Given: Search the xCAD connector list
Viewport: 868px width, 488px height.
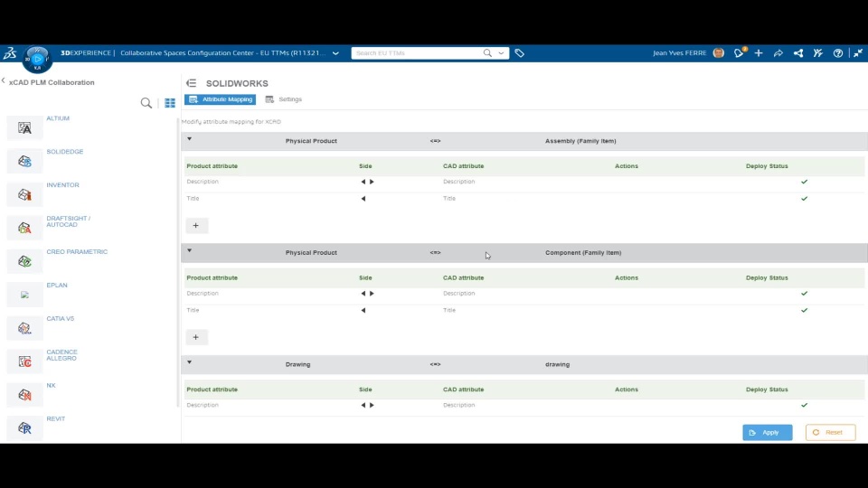Looking at the screenshot, I should coord(146,103).
